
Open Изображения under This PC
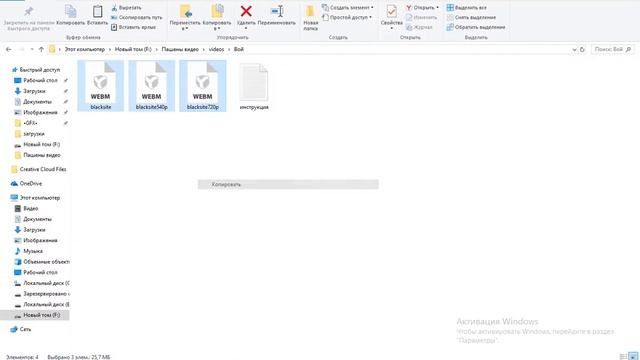coord(40,240)
